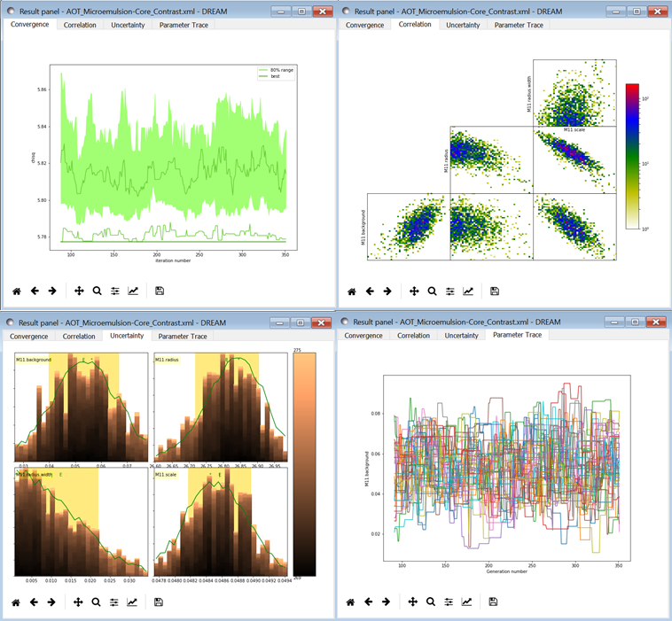
Task: Select the Parameter Trace tab in the uncertainty histogram window
Action: coord(180,337)
